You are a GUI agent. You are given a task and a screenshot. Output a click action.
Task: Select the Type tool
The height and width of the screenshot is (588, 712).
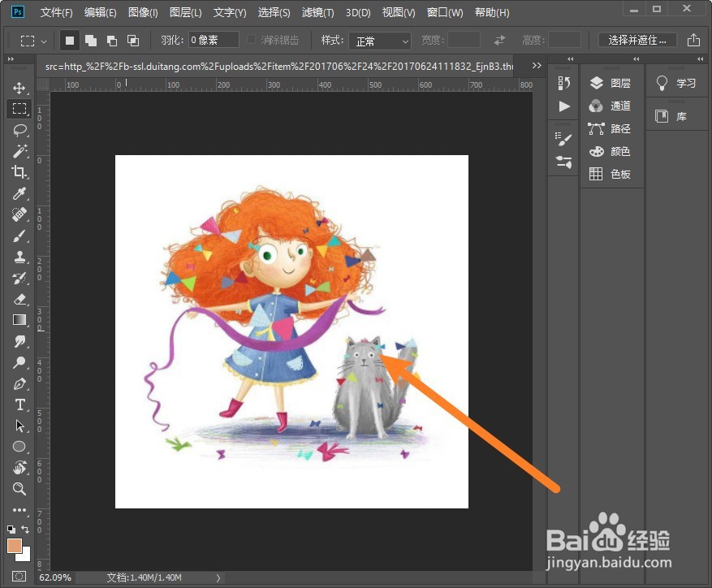point(19,404)
